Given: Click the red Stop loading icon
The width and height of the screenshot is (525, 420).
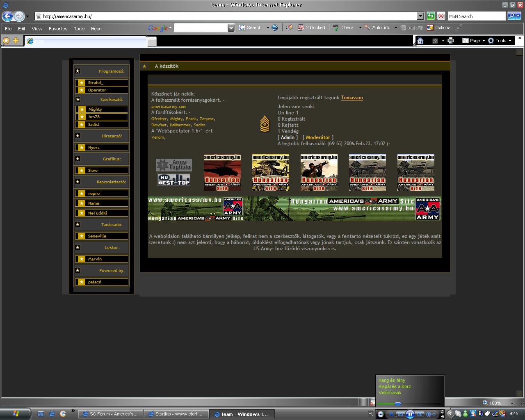Looking at the screenshot, I should [x=441, y=16].
